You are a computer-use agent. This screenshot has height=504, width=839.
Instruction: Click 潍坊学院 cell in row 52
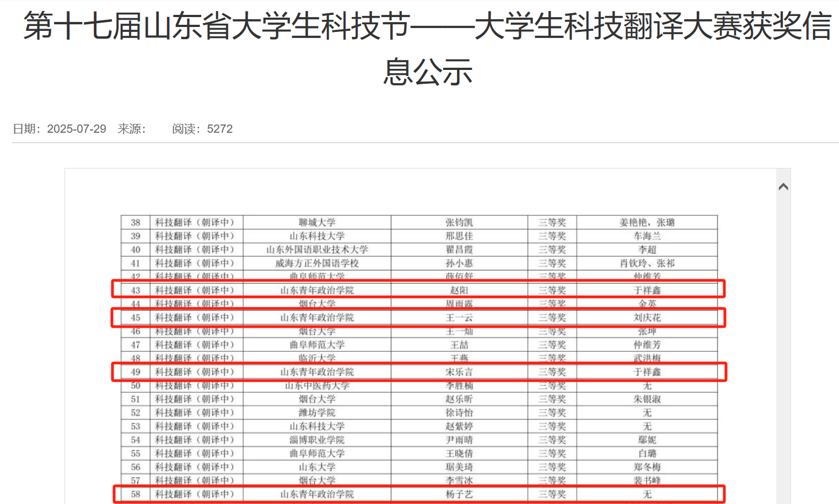[x=317, y=413]
